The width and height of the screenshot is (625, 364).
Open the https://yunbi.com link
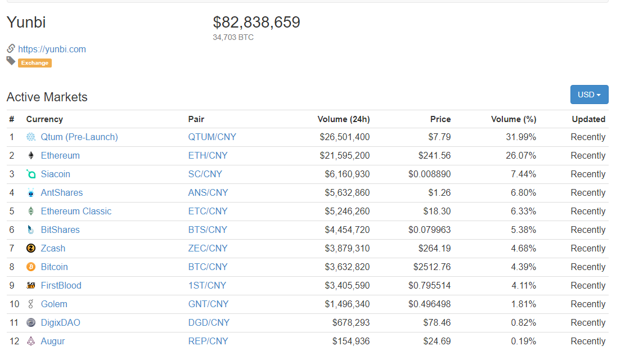[52, 49]
